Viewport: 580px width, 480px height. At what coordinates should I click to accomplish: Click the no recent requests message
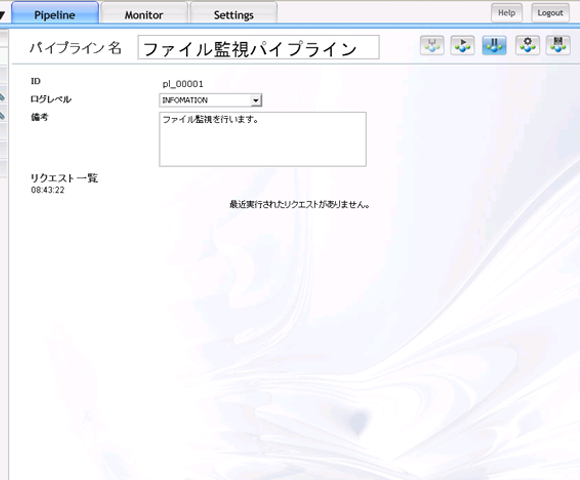coord(299,204)
